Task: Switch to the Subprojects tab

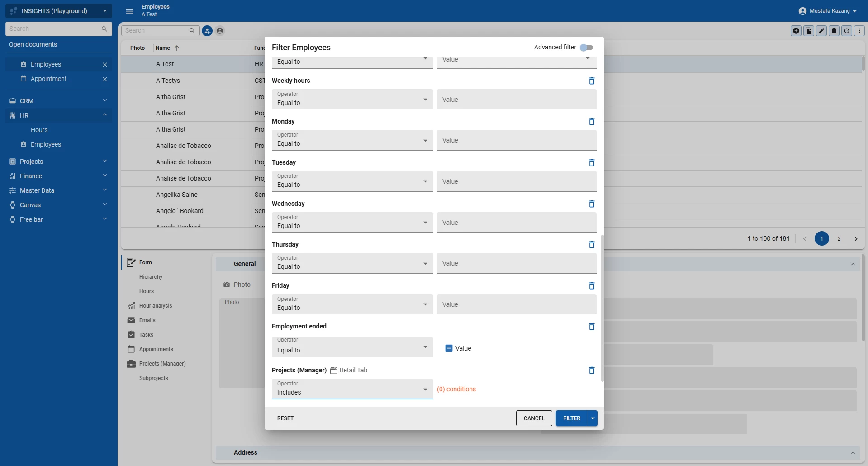Action: coord(153,378)
